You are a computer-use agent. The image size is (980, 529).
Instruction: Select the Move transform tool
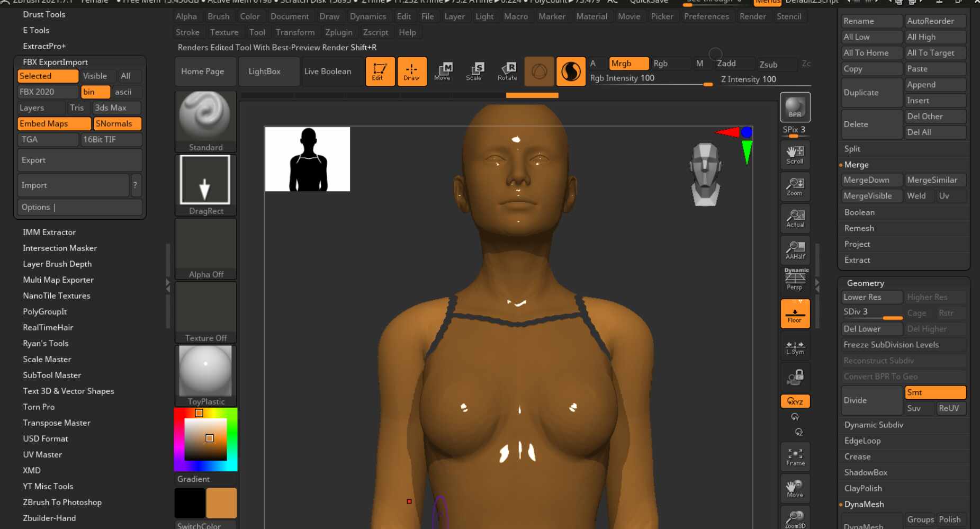coord(443,71)
